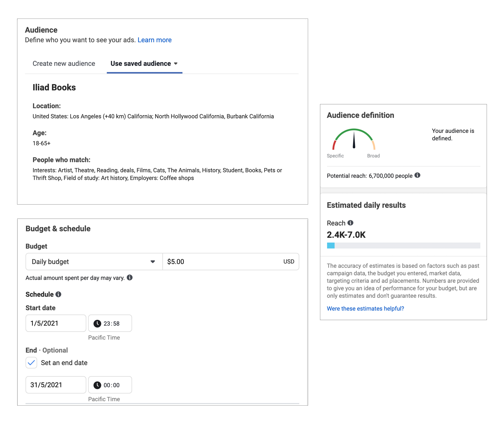Open Were these estimates helpful link

pyautogui.click(x=365, y=308)
